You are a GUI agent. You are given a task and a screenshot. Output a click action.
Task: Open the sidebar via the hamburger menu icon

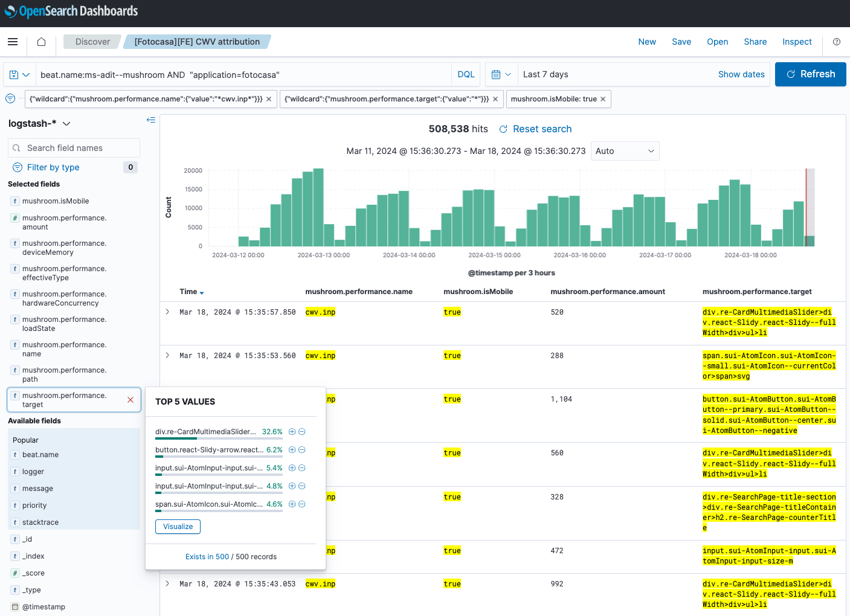13,41
